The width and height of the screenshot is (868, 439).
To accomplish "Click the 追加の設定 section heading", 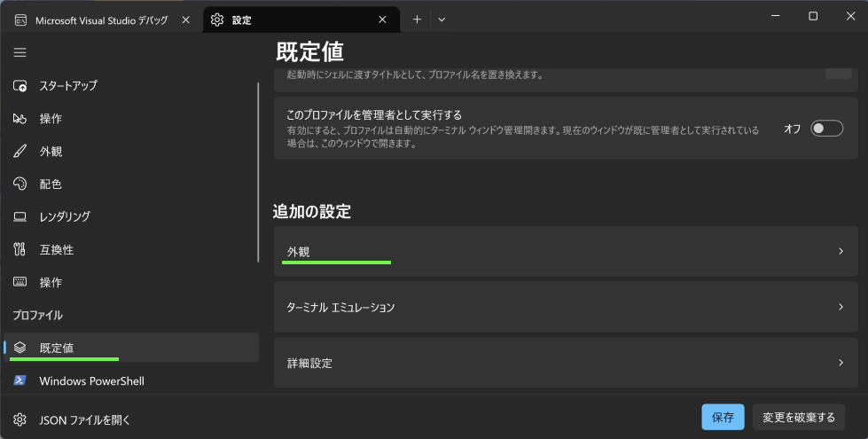I will 312,211.
